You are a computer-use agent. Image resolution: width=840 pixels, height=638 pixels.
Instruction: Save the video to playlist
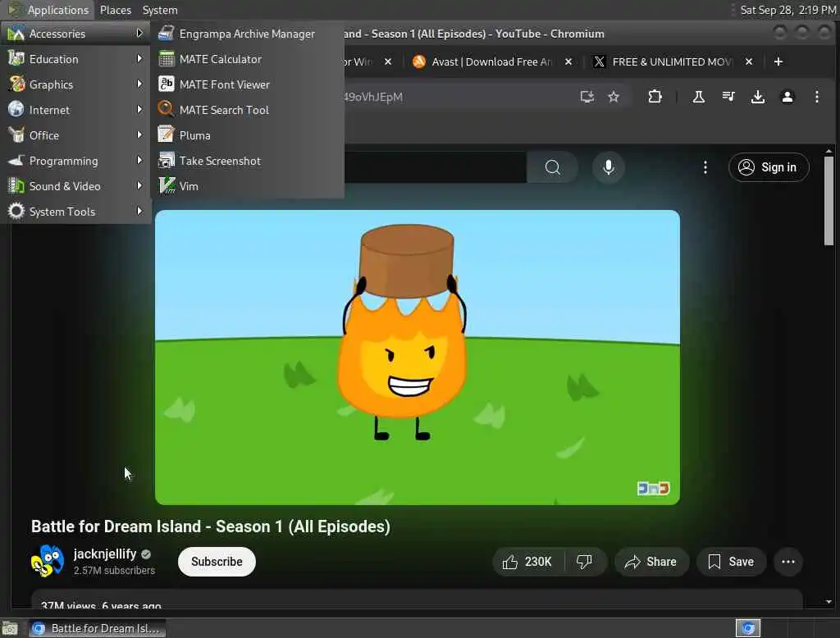pyautogui.click(x=731, y=562)
